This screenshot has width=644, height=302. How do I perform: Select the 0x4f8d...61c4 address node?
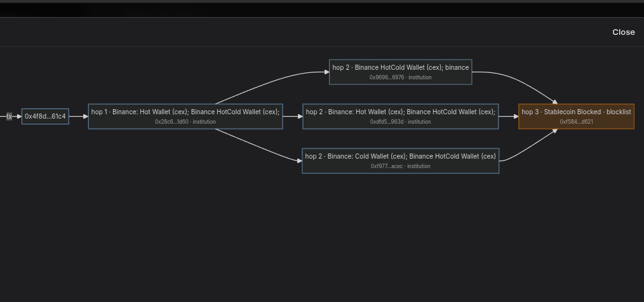[x=45, y=117]
